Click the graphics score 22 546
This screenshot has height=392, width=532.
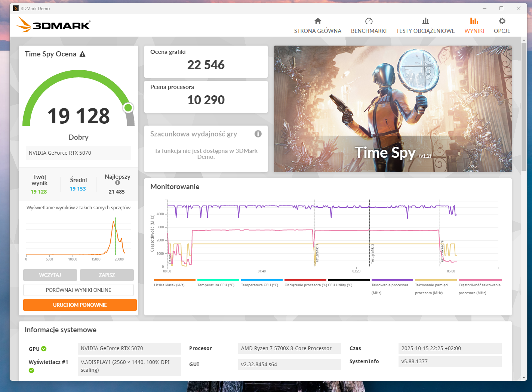click(206, 65)
